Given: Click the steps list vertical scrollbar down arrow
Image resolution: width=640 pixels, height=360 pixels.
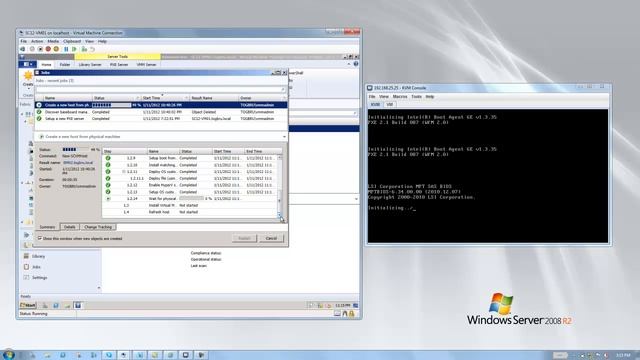Looking at the screenshot, I should coord(280,215).
